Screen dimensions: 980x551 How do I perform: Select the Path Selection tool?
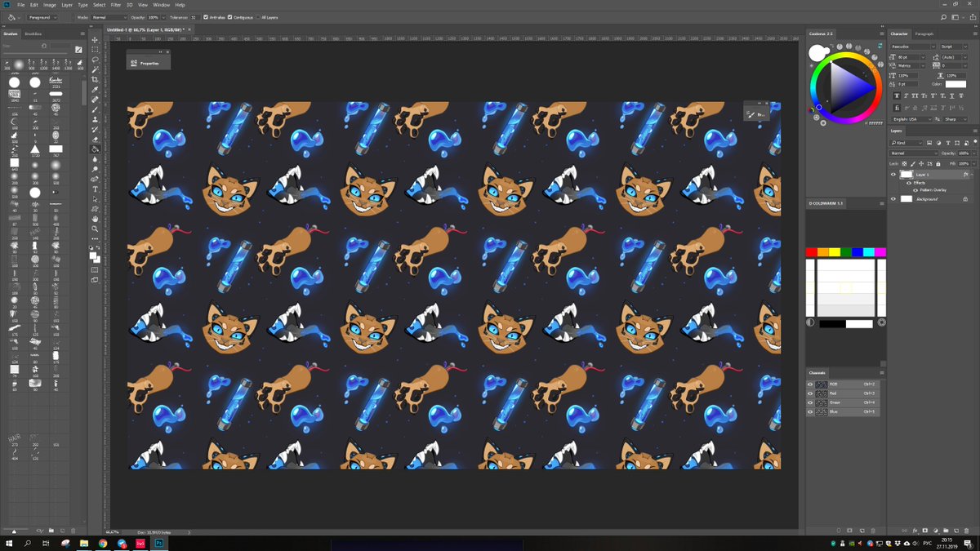pos(95,199)
